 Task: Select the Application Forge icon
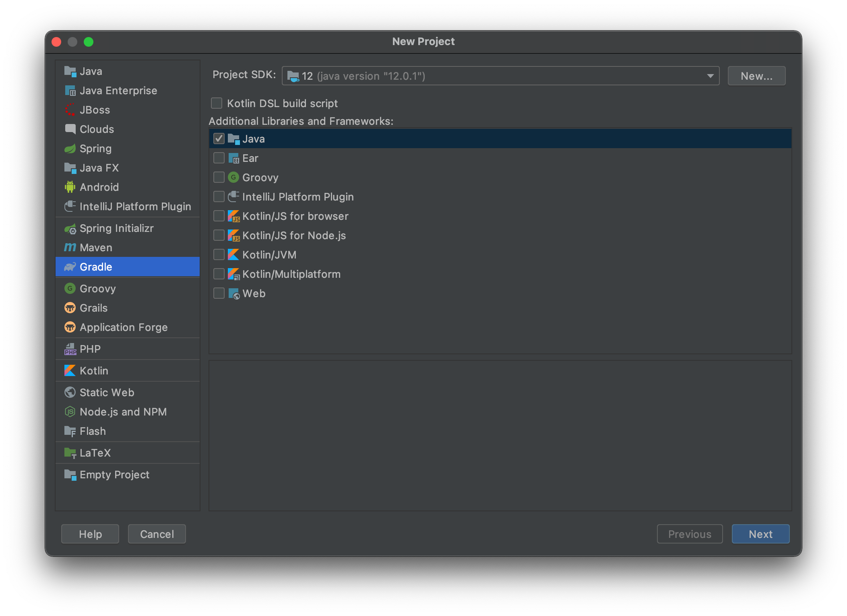70,327
